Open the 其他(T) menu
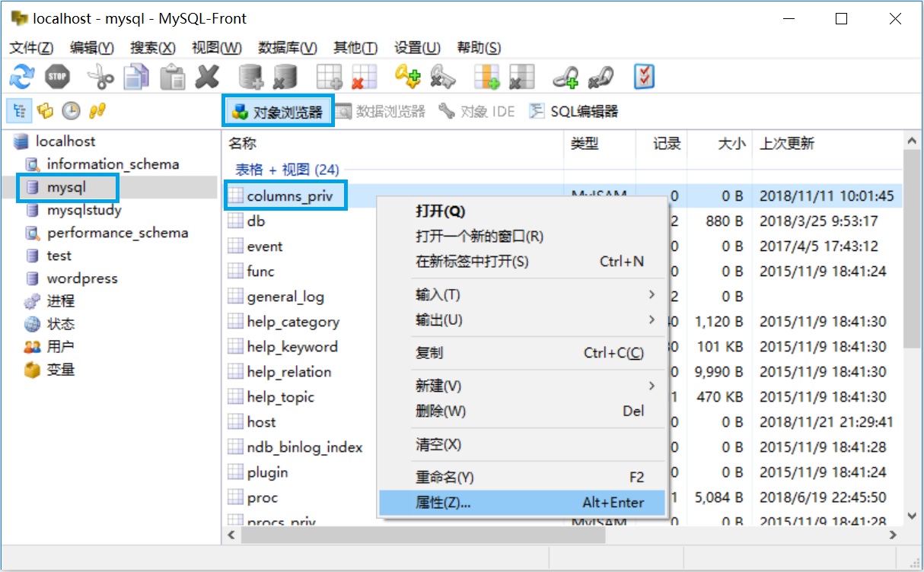 pyautogui.click(x=355, y=48)
